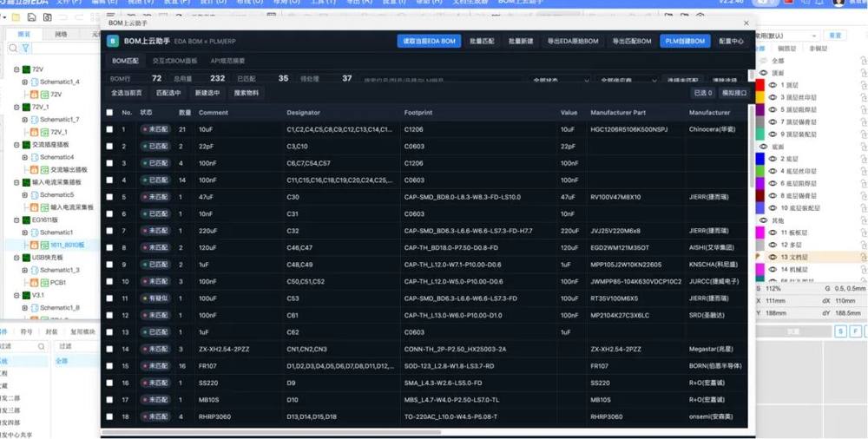The image size is (868, 439).
Task: Click 读取当前EDA BOM button
Action: point(429,41)
